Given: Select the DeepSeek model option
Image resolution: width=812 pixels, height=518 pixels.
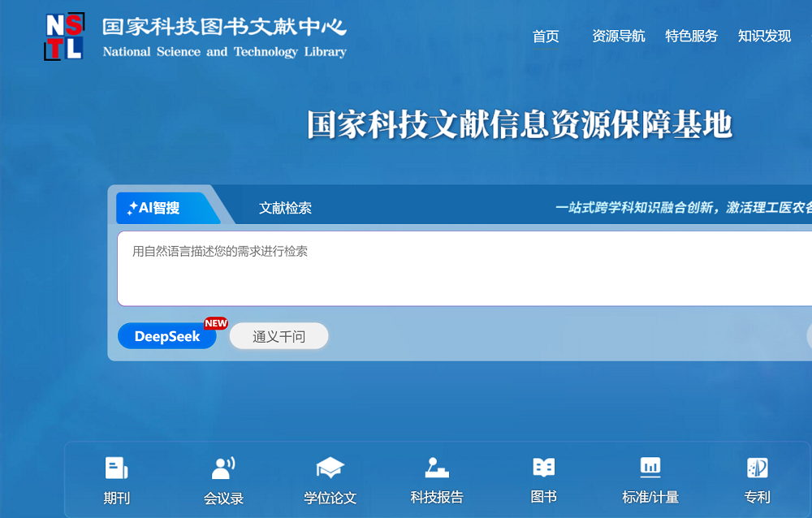Looking at the screenshot, I should click(166, 336).
